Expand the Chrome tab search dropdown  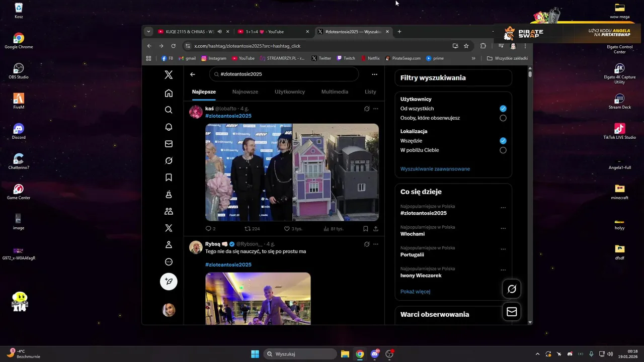coord(148,32)
